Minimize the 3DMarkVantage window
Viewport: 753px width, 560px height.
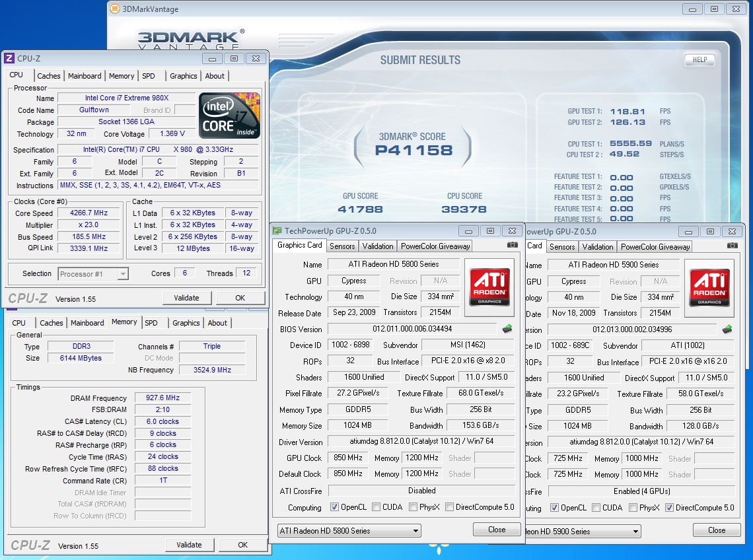[692, 9]
